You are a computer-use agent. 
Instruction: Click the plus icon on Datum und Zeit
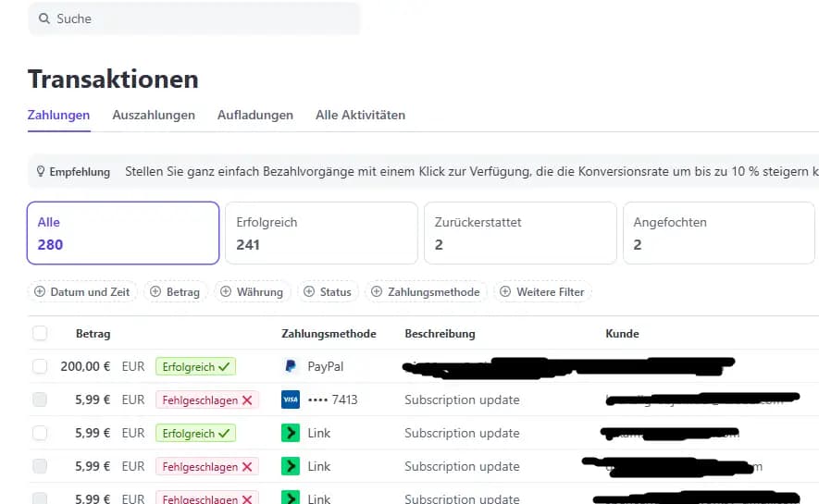[40, 292]
